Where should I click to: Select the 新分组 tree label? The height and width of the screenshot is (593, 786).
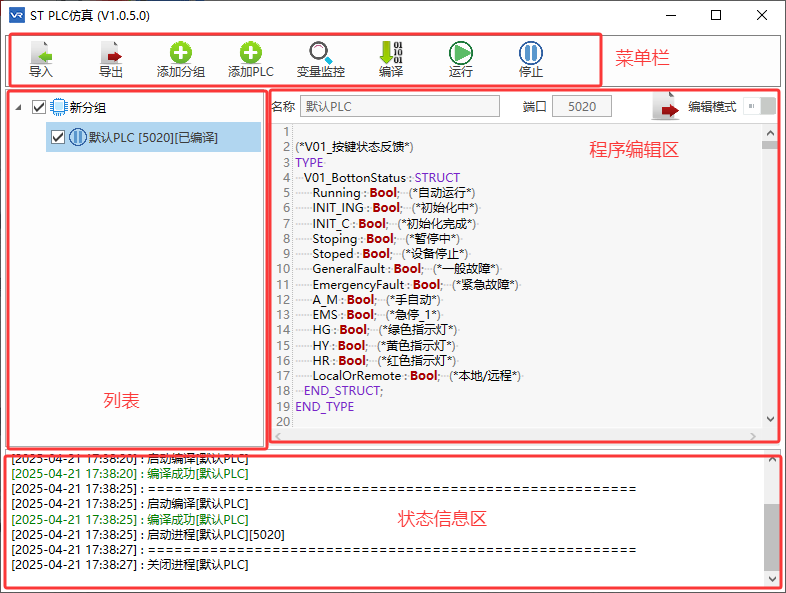tap(88, 107)
